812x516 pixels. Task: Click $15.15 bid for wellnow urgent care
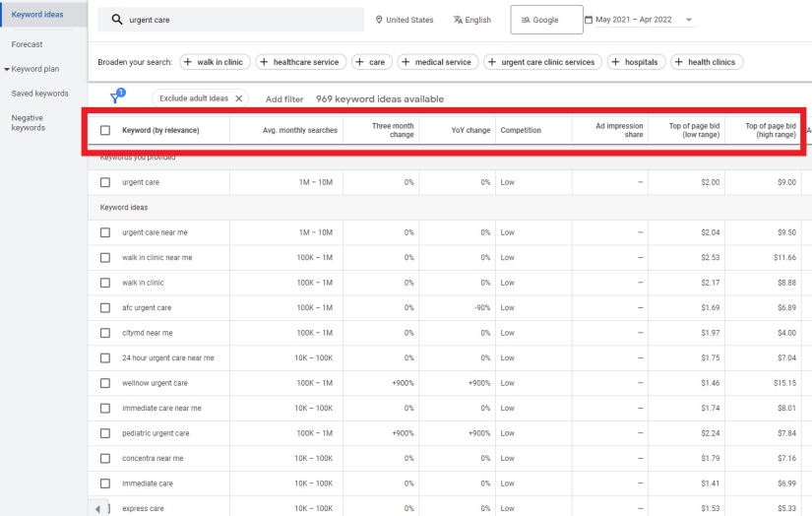point(785,383)
